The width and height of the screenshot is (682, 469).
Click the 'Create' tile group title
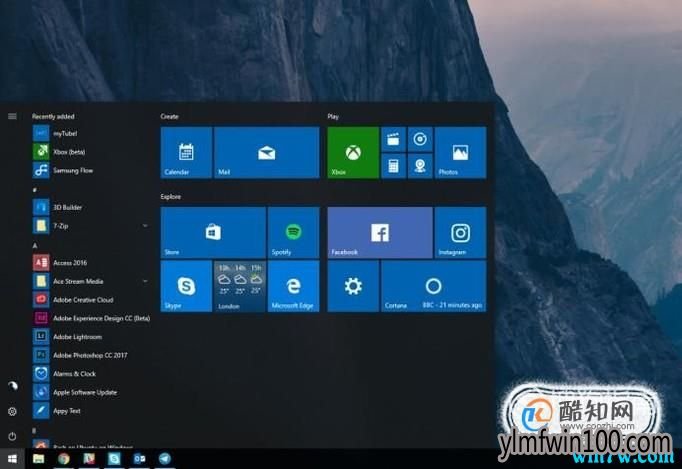tap(169, 116)
